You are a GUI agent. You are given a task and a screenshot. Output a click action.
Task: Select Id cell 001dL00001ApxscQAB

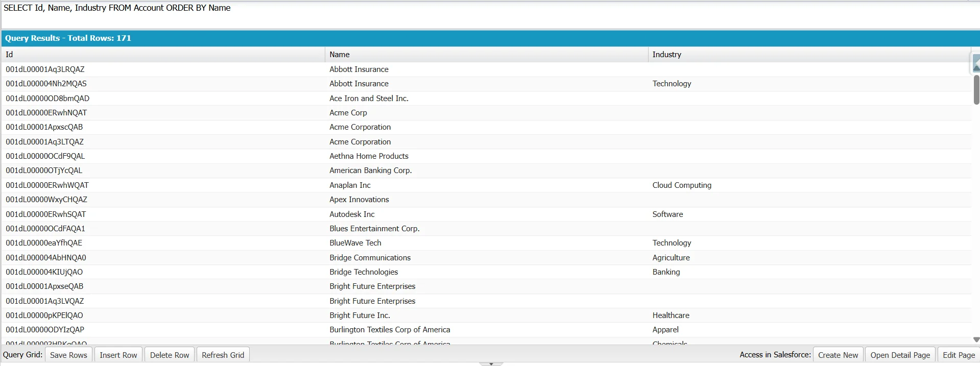[163, 127]
